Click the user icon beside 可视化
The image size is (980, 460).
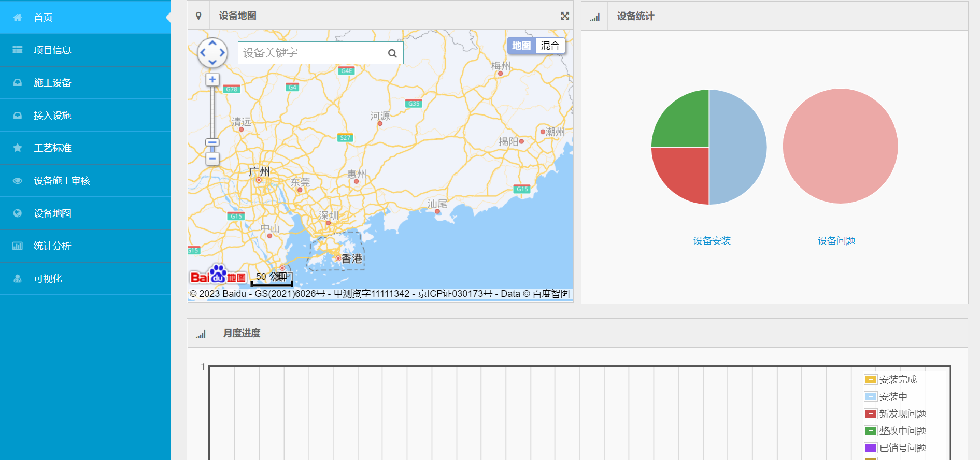[x=18, y=278]
